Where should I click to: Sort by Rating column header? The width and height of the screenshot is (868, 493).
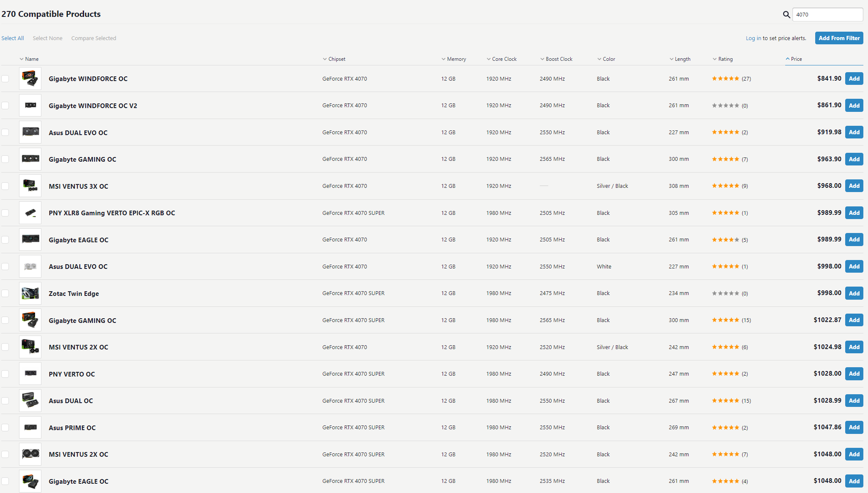[x=725, y=59]
